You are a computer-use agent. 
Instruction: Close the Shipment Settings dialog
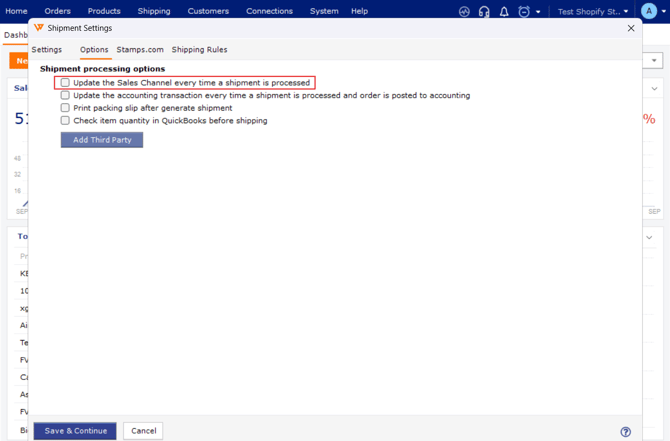[631, 28]
